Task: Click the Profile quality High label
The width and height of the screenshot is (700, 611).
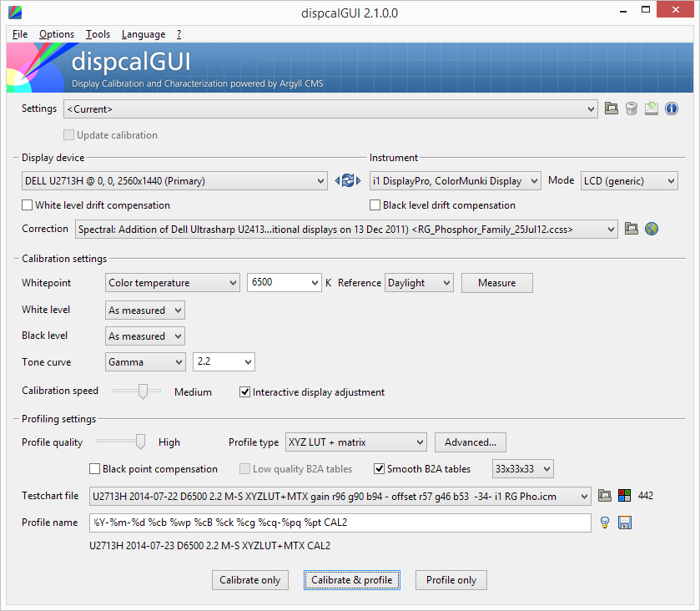Action: click(169, 442)
